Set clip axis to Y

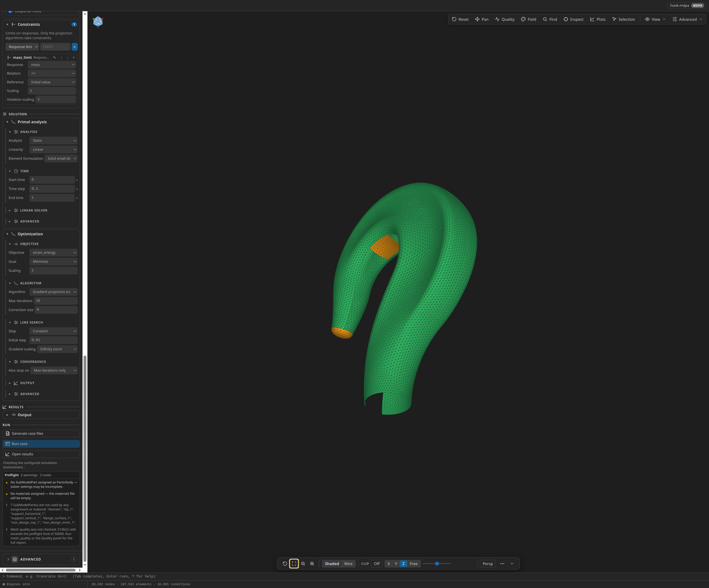[x=396, y=564]
